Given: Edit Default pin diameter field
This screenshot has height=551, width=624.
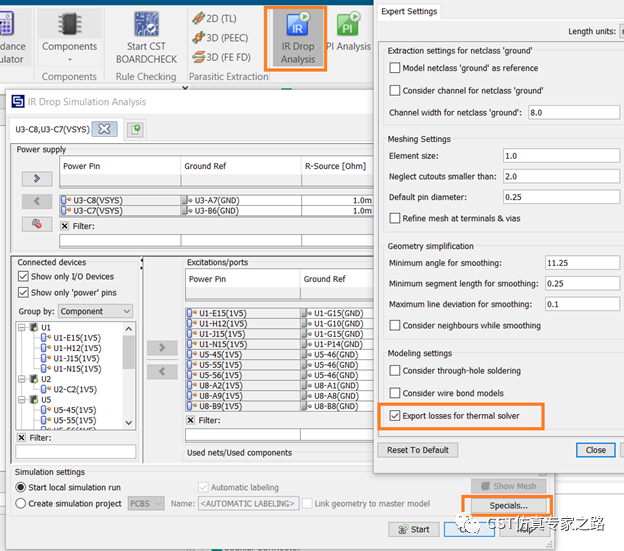Looking at the screenshot, I should pyautogui.click(x=561, y=197).
